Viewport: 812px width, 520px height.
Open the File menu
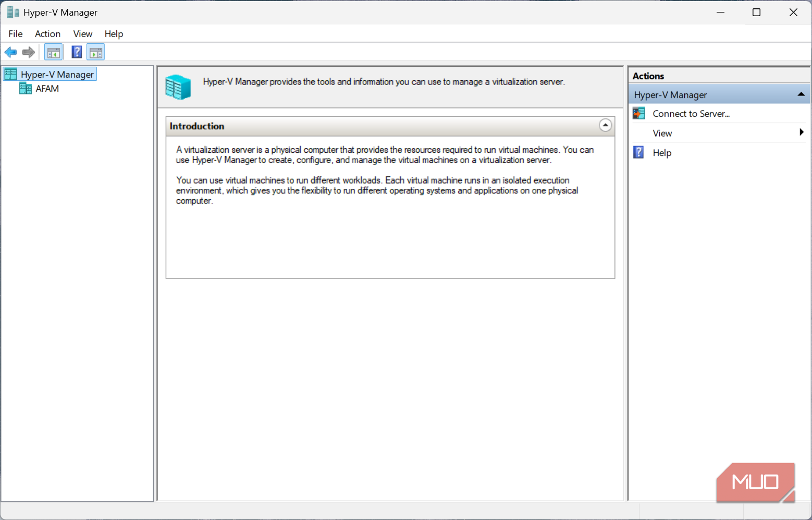pyautogui.click(x=16, y=34)
